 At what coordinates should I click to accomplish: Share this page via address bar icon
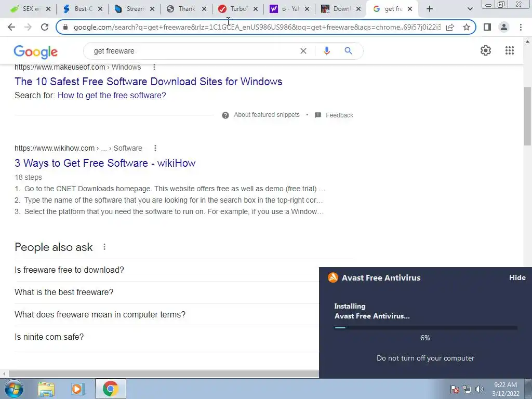point(450,27)
